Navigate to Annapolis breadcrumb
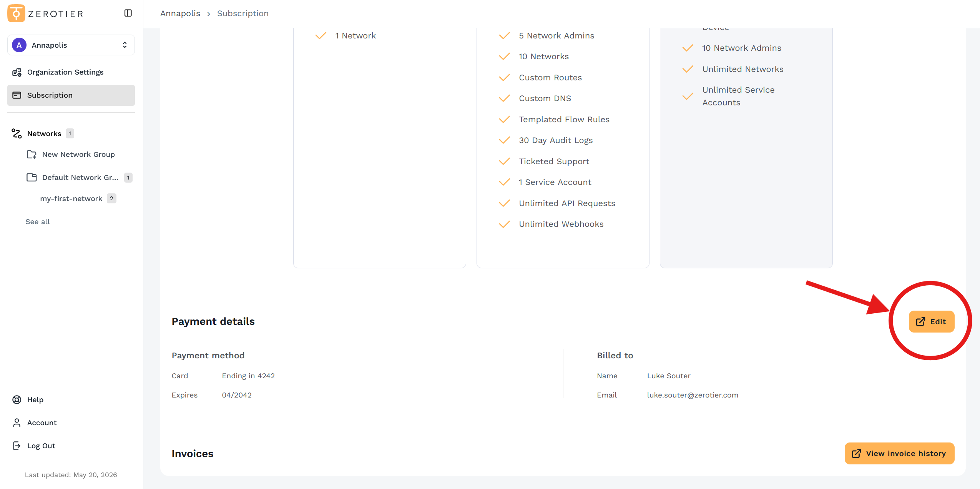 point(180,13)
